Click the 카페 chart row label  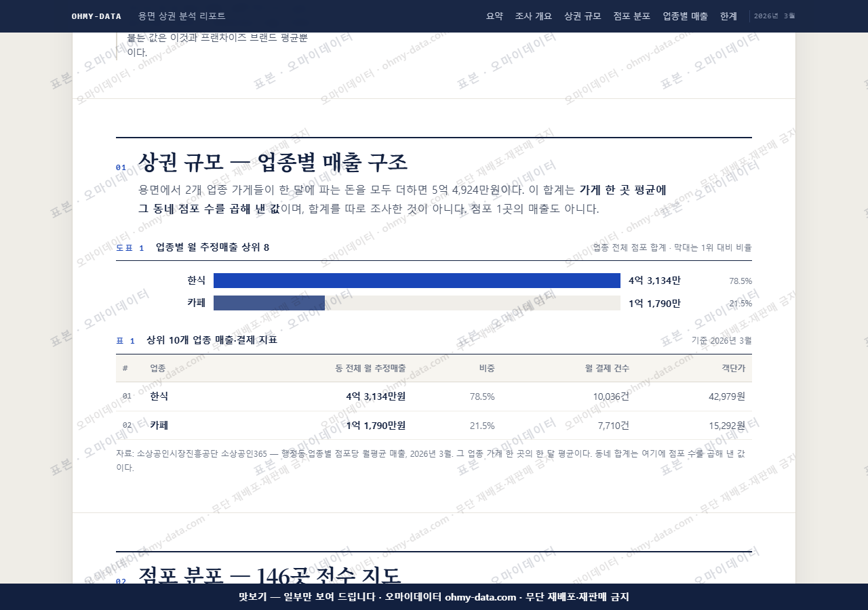[197, 303]
